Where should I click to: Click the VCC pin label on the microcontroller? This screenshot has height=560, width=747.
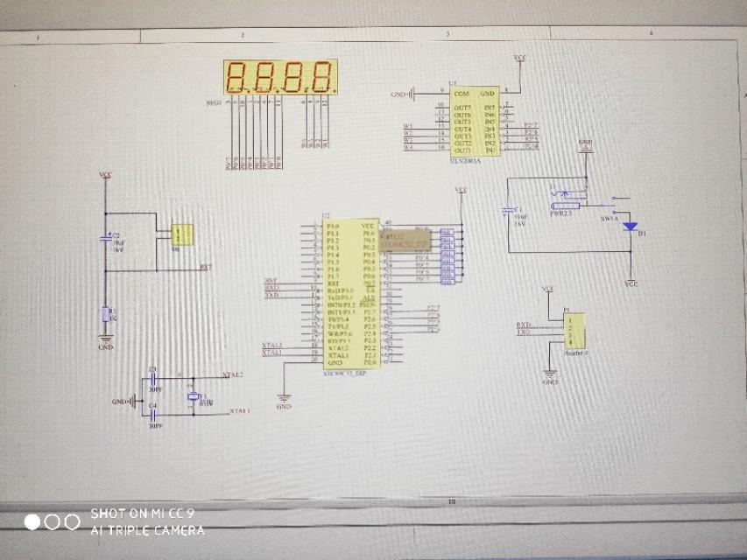coord(368,227)
